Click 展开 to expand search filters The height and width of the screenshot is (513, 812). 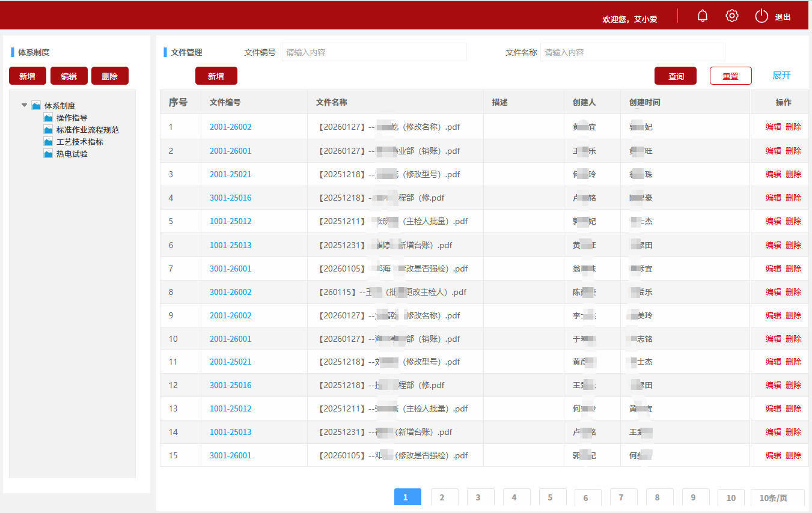(x=780, y=76)
